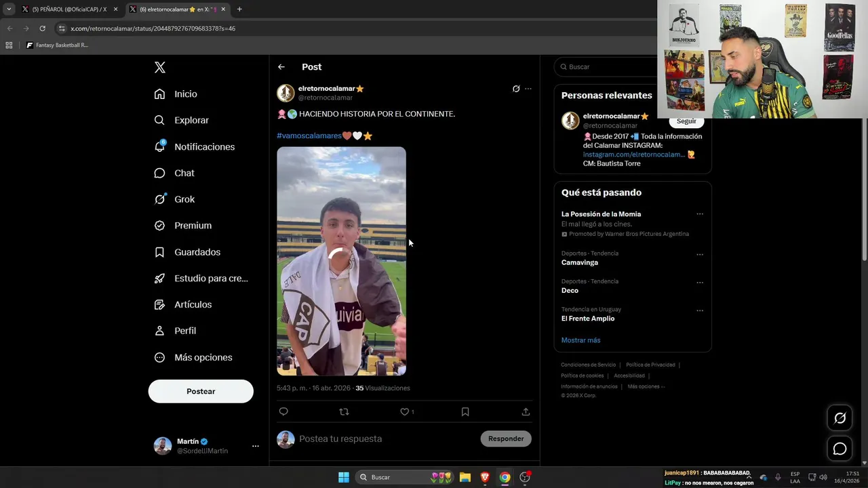
Task: Click the X logo in the sidebar
Action: click(x=160, y=67)
